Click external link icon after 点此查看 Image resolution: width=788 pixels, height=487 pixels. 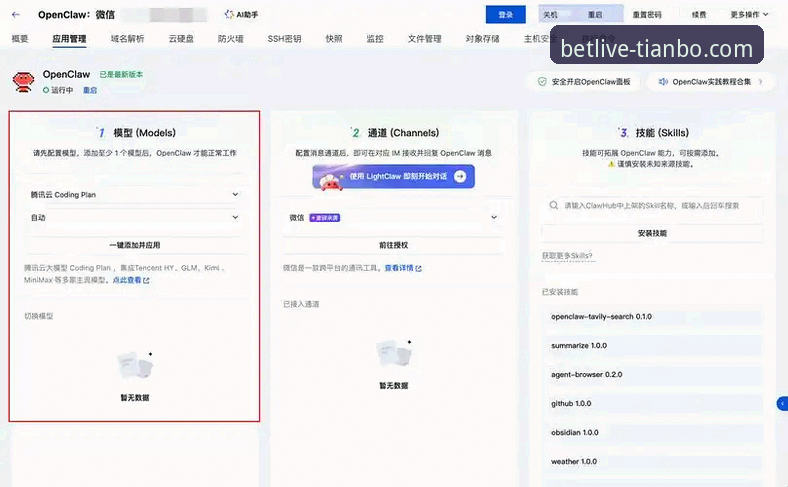click(146, 280)
